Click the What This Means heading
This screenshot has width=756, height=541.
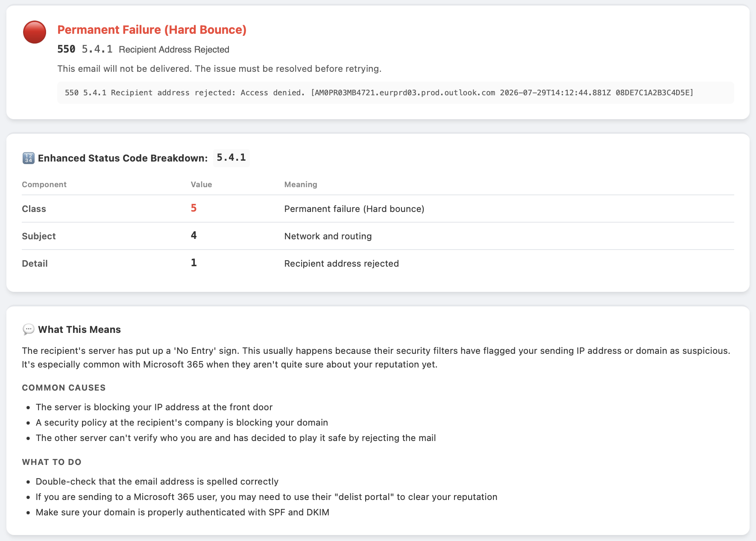(x=79, y=329)
